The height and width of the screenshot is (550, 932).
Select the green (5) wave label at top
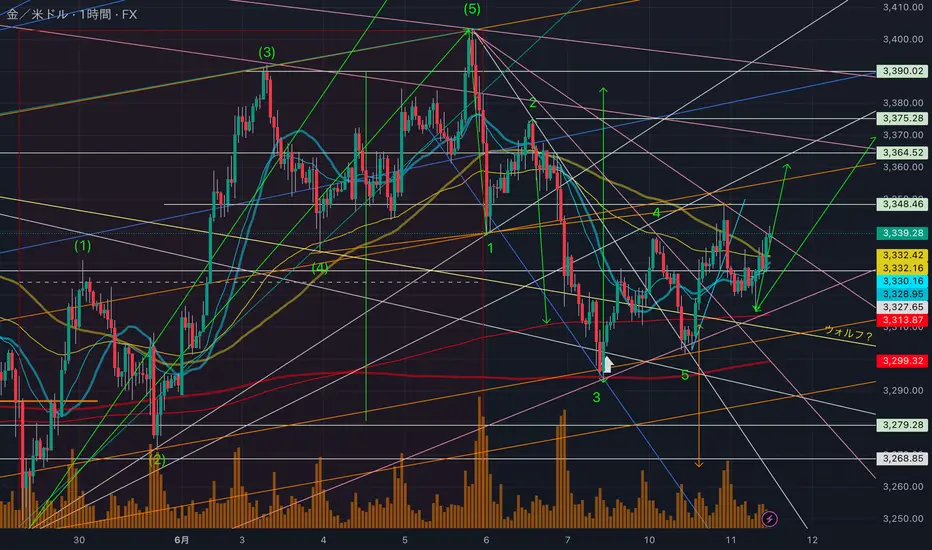(472, 9)
